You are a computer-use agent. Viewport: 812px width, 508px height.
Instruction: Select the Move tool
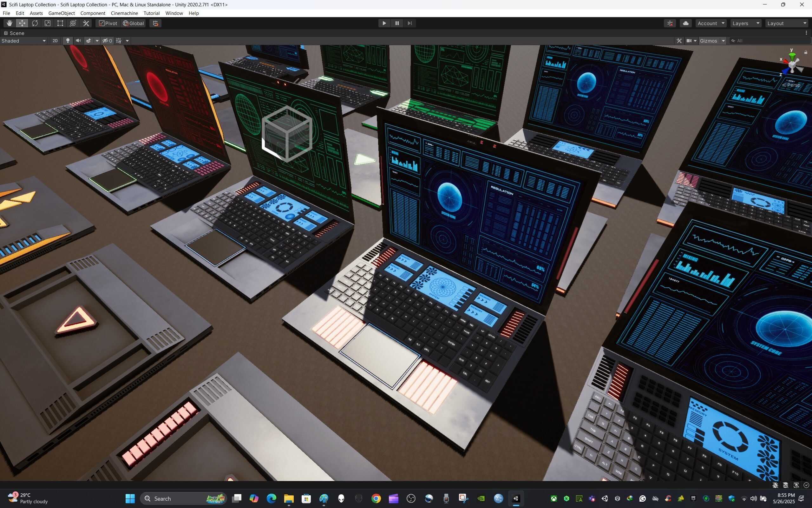[x=22, y=23]
